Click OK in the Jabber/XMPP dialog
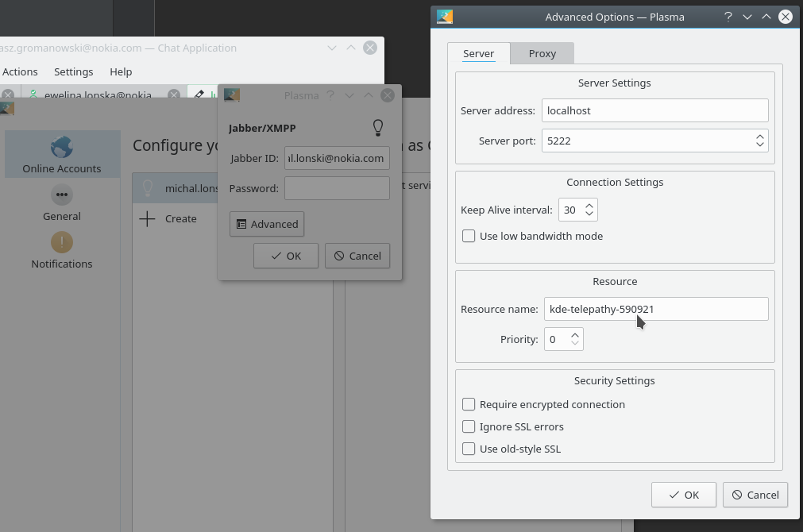 (x=286, y=256)
